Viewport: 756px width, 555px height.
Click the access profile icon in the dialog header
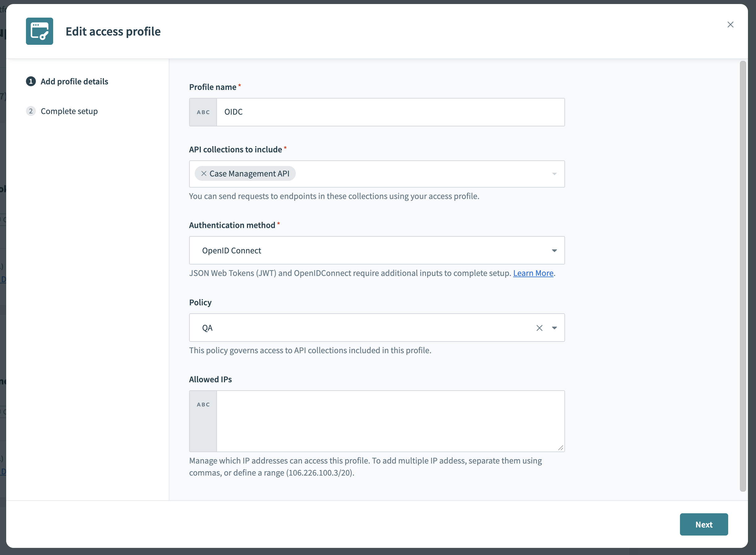(x=39, y=31)
